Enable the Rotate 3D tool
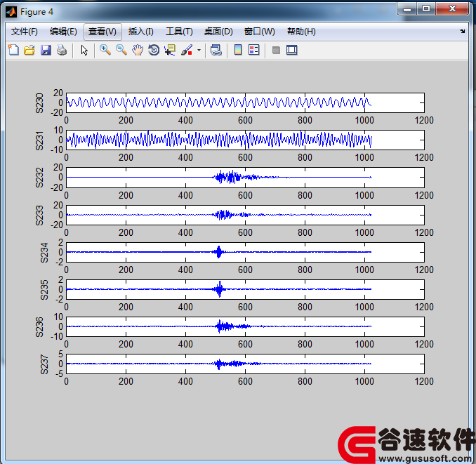This screenshot has width=476, height=464. [x=154, y=50]
